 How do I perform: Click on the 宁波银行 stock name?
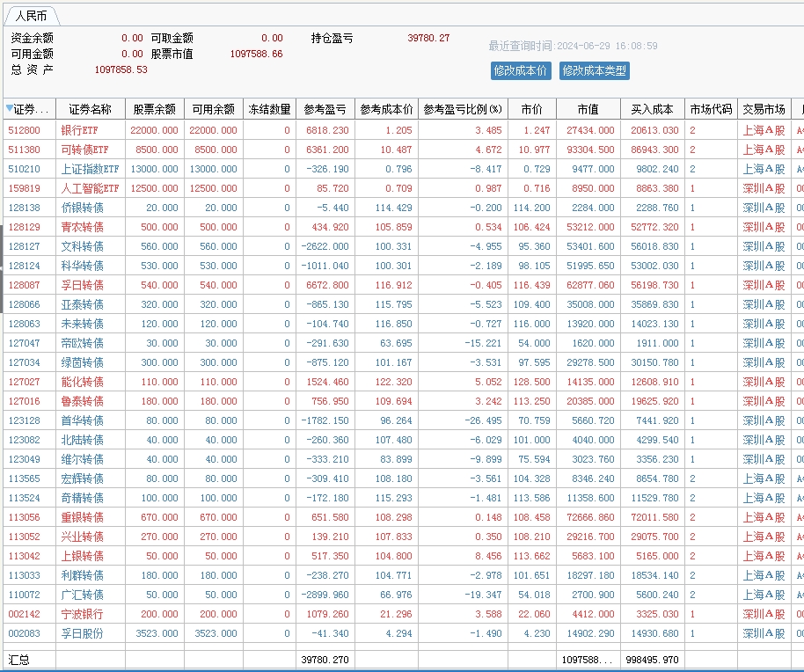(83, 614)
